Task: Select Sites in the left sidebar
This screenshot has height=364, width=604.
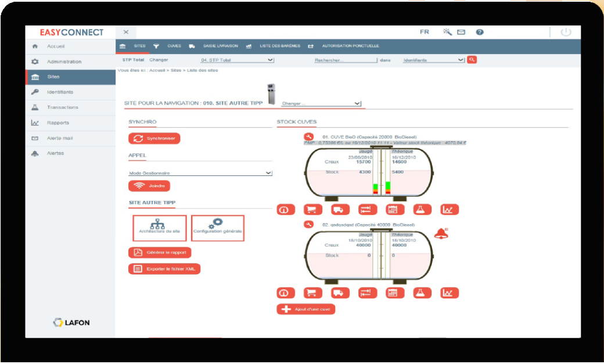Action: (70, 77)
